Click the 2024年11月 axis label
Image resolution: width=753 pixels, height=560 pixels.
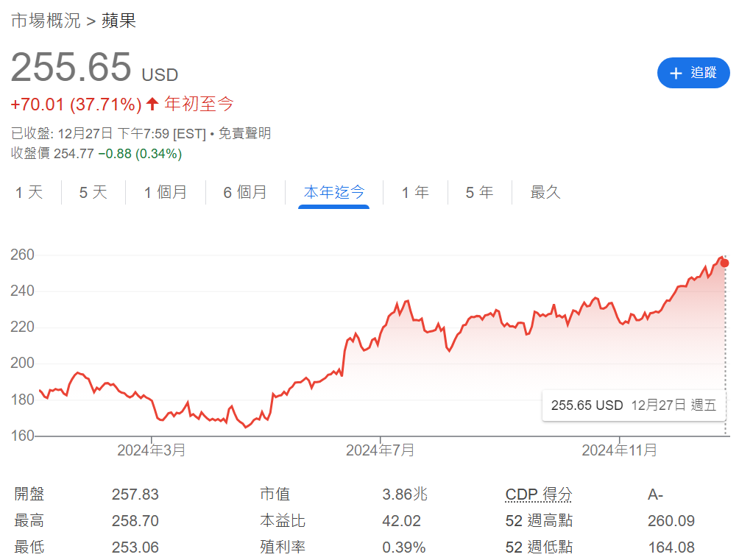pyautogui.click(x=619, y=450)
